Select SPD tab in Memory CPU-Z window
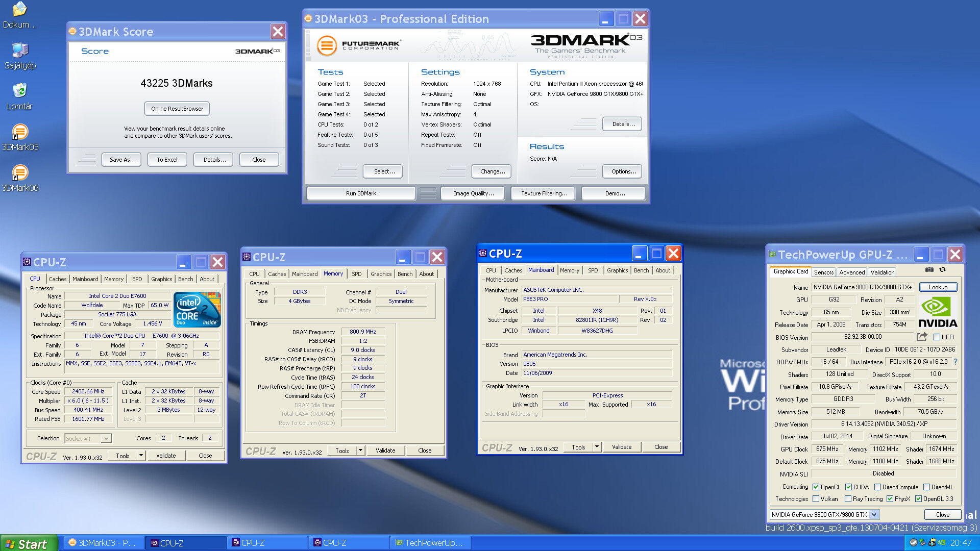The width and height of the screenshot is (980, 551). [x=357, y=274]
